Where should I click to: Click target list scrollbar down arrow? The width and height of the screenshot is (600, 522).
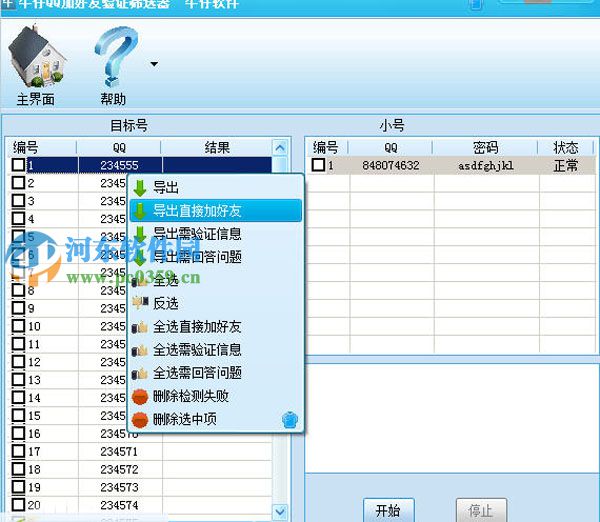pos(280,511)
